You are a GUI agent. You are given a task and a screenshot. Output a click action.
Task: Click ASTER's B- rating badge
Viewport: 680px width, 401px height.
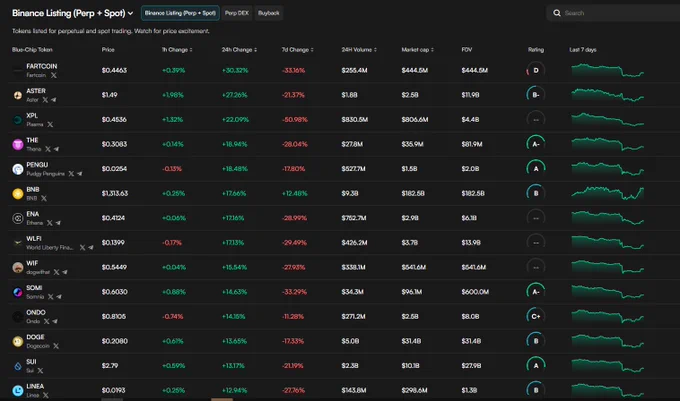pyautogui.click(x=536, y=95)
